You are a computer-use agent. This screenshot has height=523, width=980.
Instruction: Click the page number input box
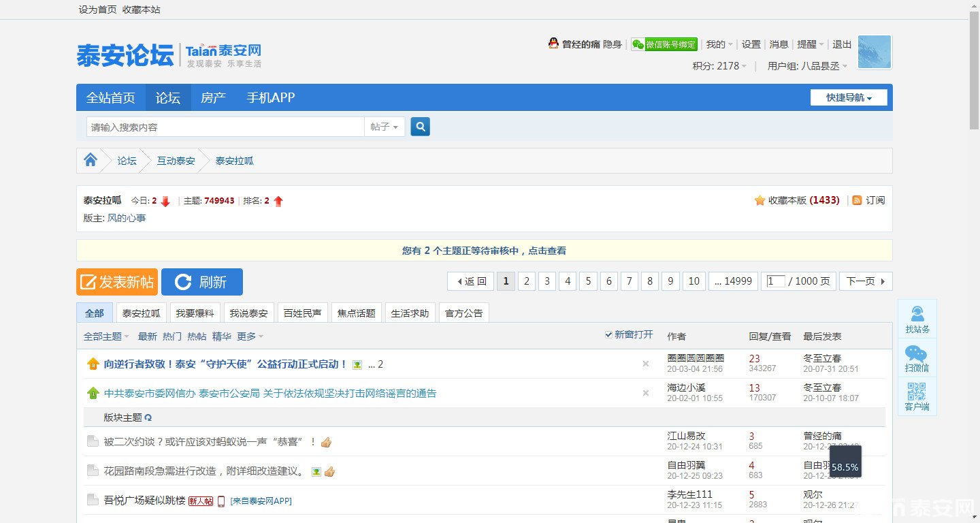[x=776, y=281]
